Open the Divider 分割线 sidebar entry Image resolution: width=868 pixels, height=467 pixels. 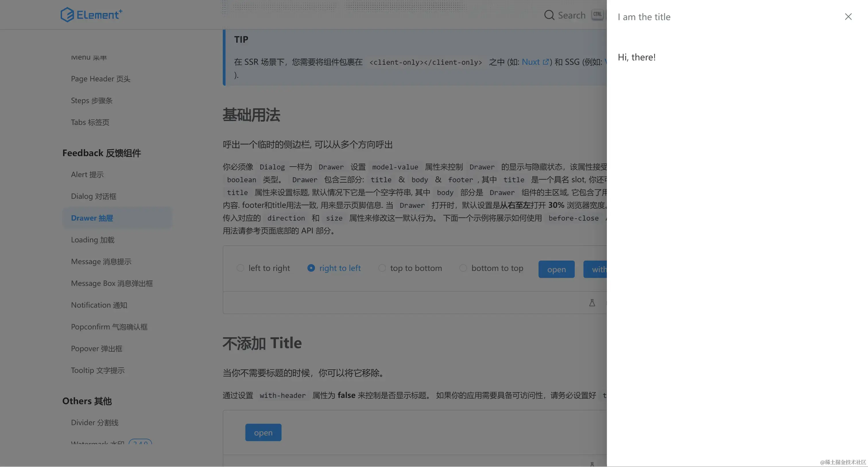tap(94, 423)
